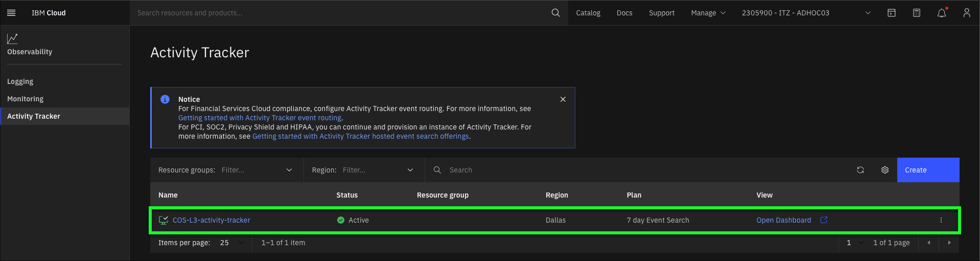Click the IBM Cloud logo text
The image size is (980, 261).
(49, 13)
